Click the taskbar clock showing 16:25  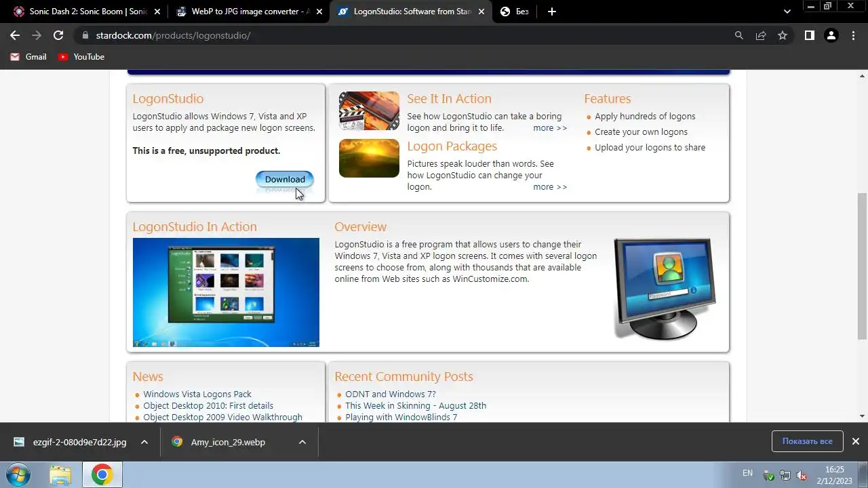[x=834, y=474]
